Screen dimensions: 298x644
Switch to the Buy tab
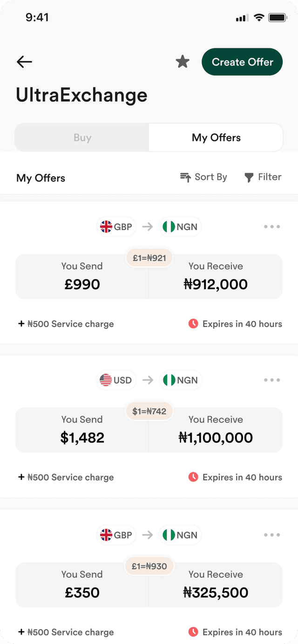coord(82,138)
